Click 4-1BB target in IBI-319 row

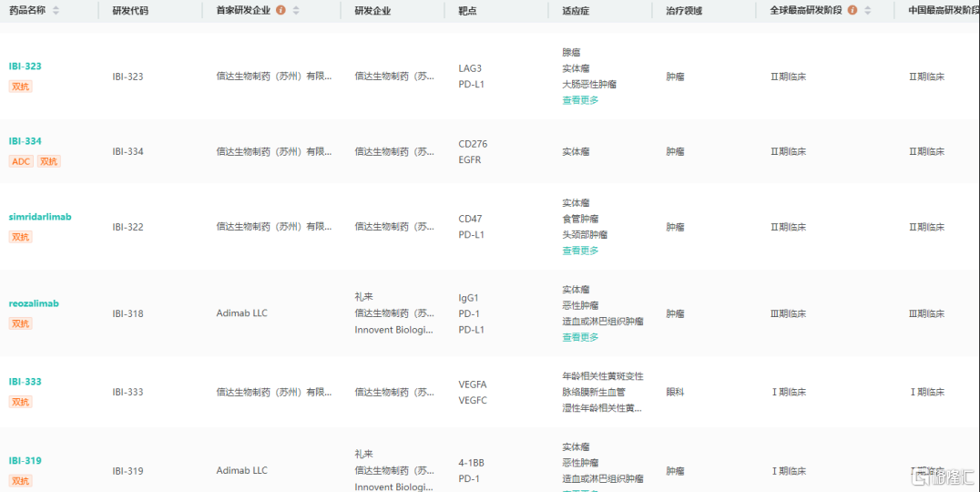click(x=471, y=463)
